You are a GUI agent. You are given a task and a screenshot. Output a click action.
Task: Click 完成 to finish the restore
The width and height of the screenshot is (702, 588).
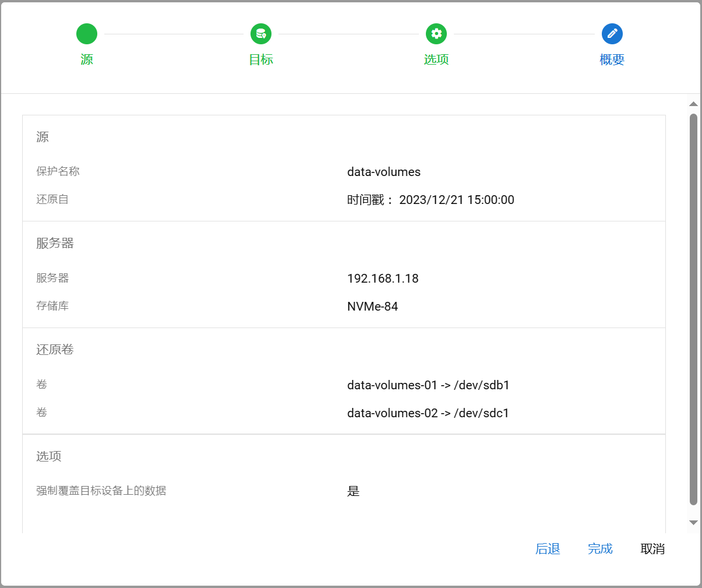pyautogui.click(x=600, y=549)
